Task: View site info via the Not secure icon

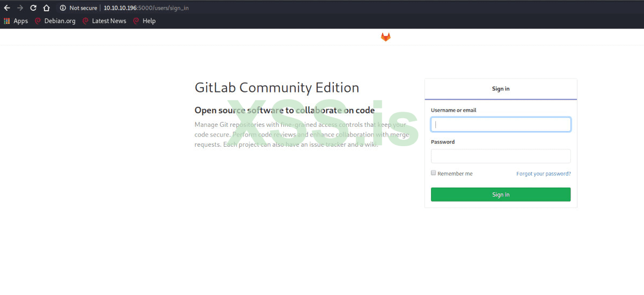Action: click(63, 8)
